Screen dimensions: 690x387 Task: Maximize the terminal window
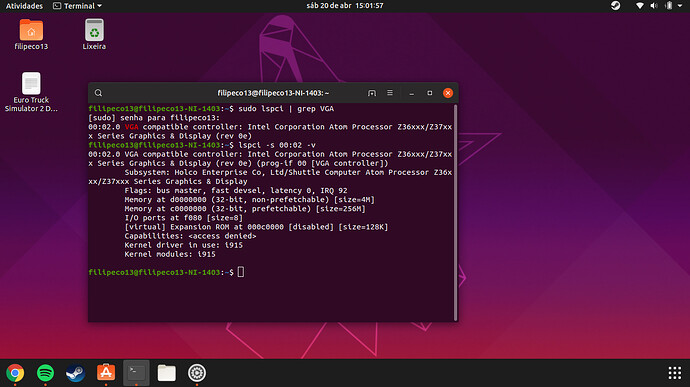pyautogui.click(x=429, y=93)
